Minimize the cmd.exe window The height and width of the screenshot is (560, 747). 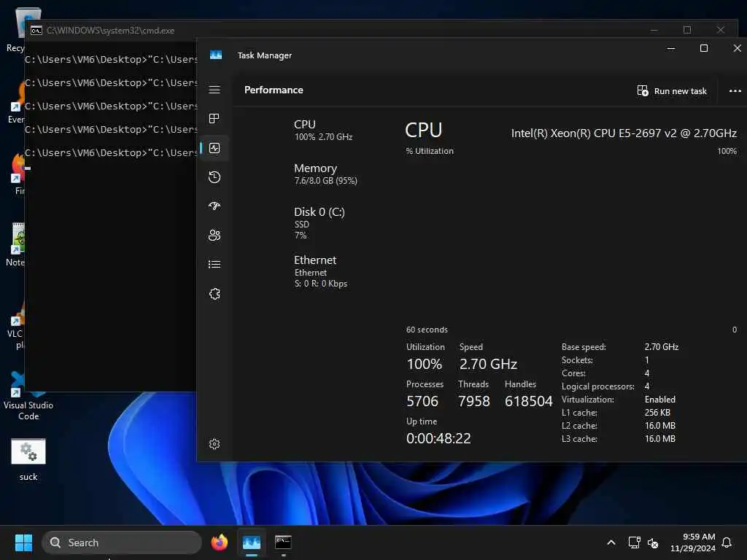pos(654,30)
